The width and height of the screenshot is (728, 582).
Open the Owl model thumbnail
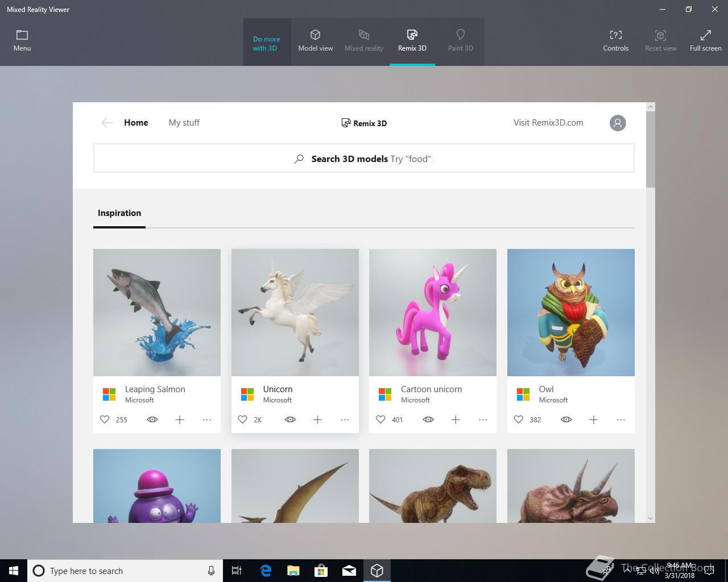pyautogui.click(x=571, y=313)
